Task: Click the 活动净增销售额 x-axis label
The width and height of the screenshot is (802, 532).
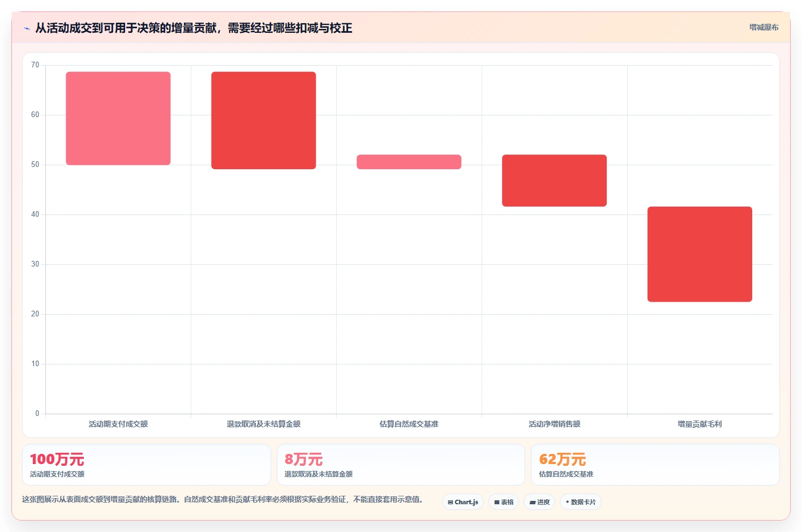Action: pyautogui.click(x=555, y=424)
